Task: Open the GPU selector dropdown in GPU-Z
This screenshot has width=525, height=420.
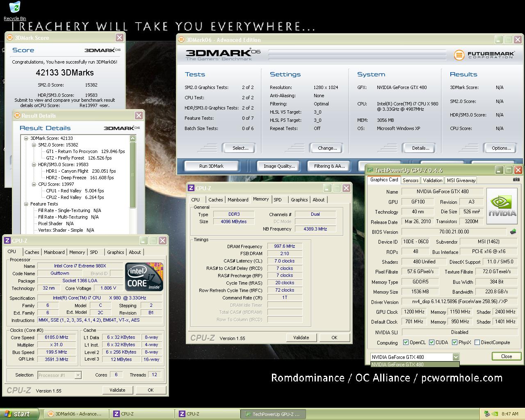Action: [455, 357]
